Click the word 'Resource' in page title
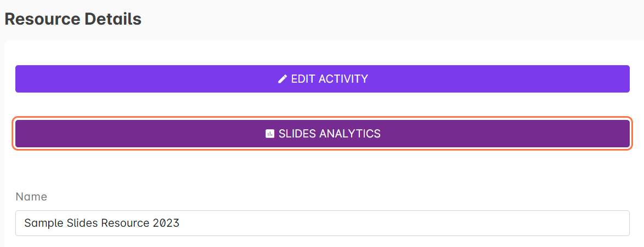Viewport: 644px width, 247px height. 42,19
